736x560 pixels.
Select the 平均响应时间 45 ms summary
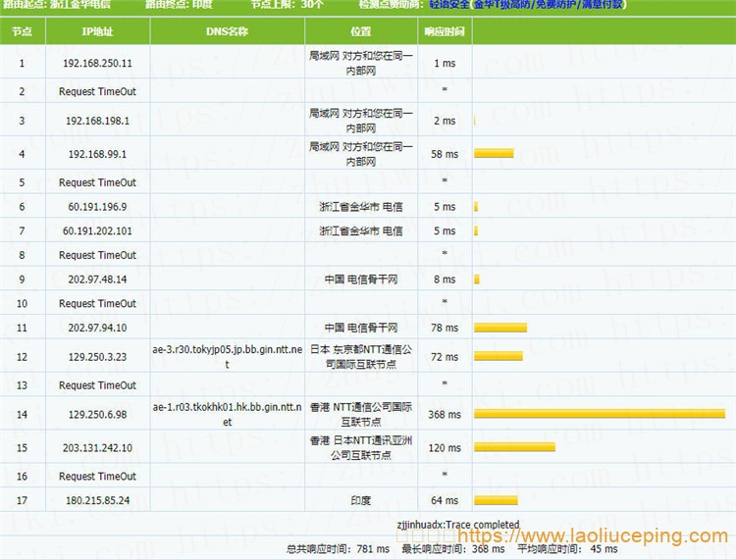click(x=567, y=549)
